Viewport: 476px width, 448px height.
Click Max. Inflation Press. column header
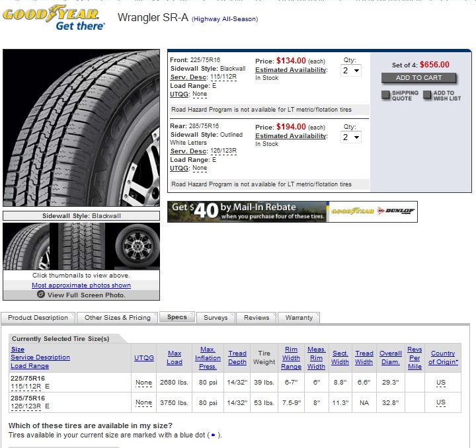coord(208,358)
